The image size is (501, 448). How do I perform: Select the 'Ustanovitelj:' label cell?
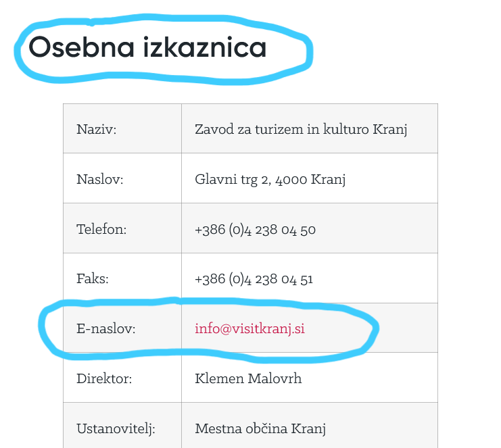116,428
